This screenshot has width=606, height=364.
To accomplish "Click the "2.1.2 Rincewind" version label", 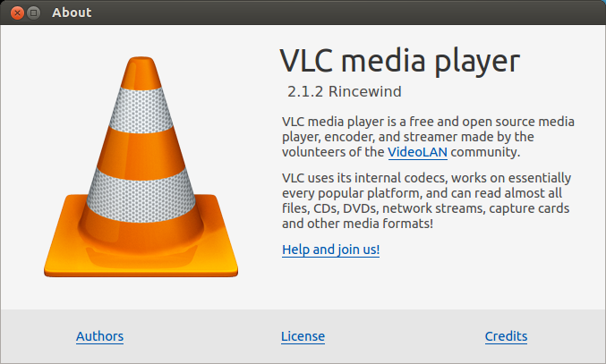I will coord(345,92).
